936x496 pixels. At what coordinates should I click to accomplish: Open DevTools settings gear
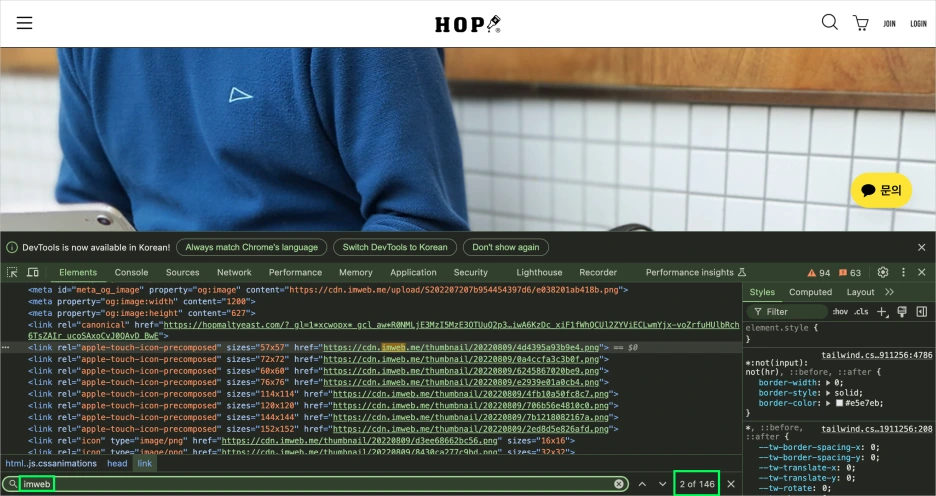(883, 272)
